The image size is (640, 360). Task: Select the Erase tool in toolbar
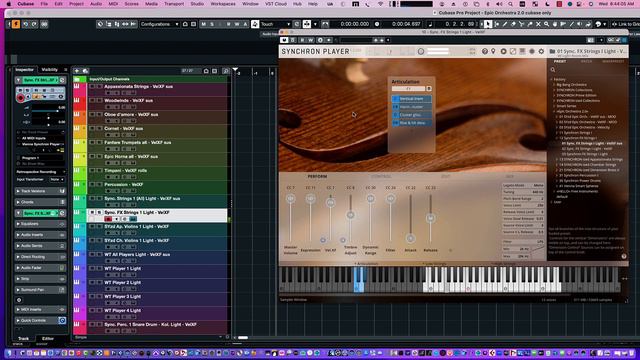(513, 24)
